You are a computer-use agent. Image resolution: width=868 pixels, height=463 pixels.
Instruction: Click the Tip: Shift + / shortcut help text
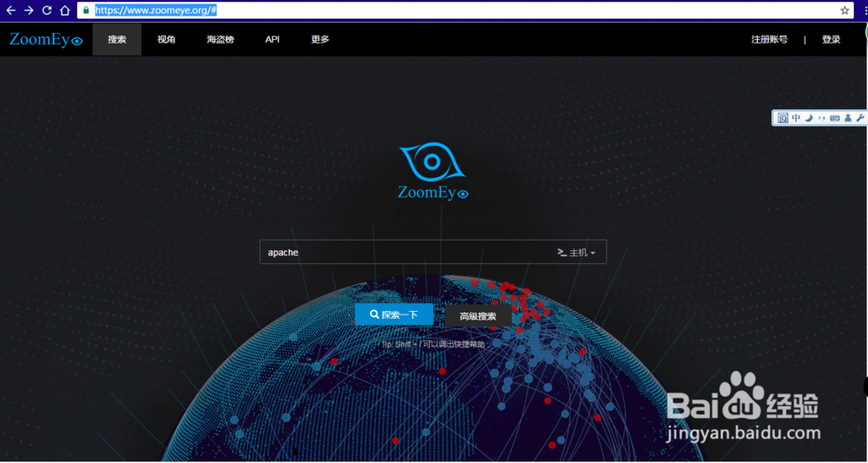pyautogui.click(x=433, y=345)
